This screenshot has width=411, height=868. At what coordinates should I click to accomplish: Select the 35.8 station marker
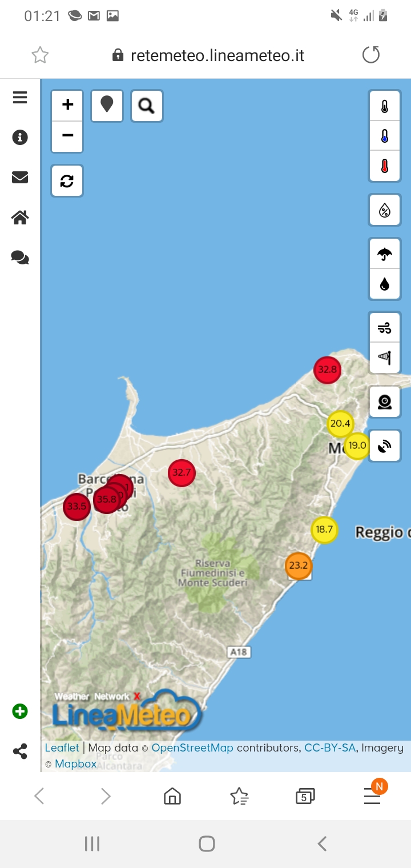click(x=106, y=500)
